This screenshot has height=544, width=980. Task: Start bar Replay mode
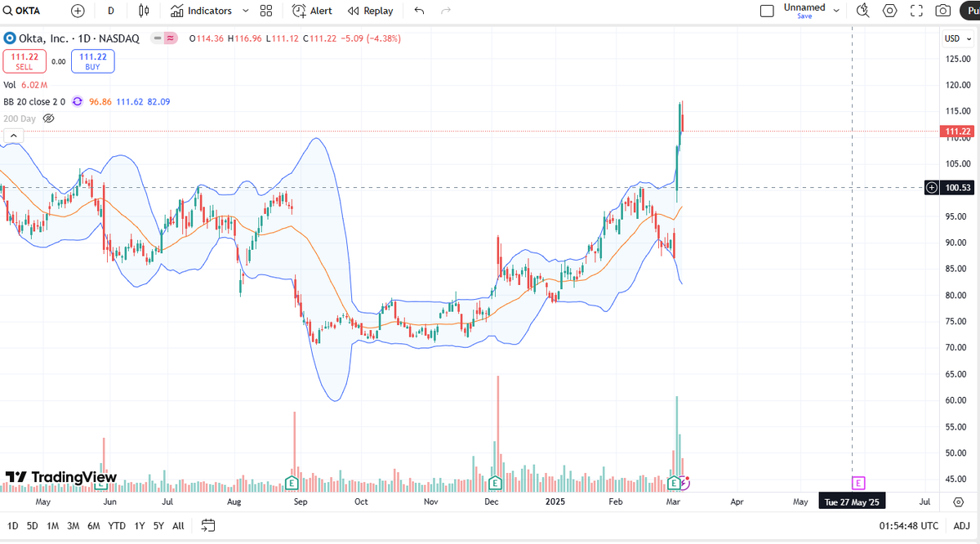[370, 11]
